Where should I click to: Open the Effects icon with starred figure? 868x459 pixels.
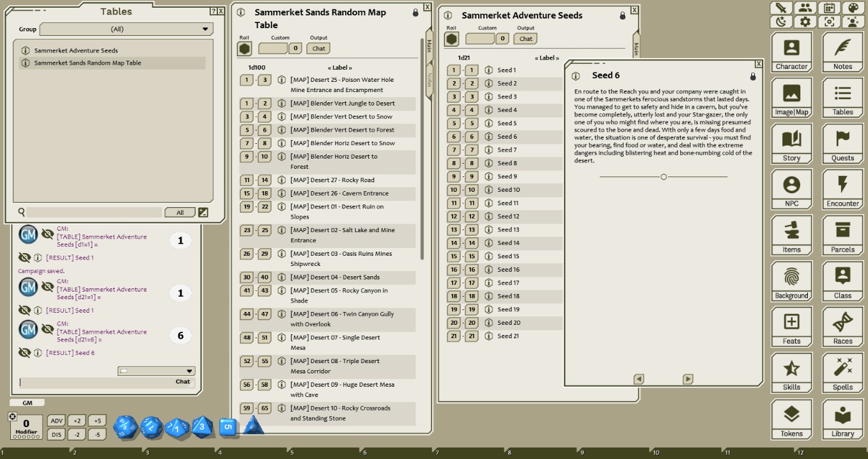(851, 21)
